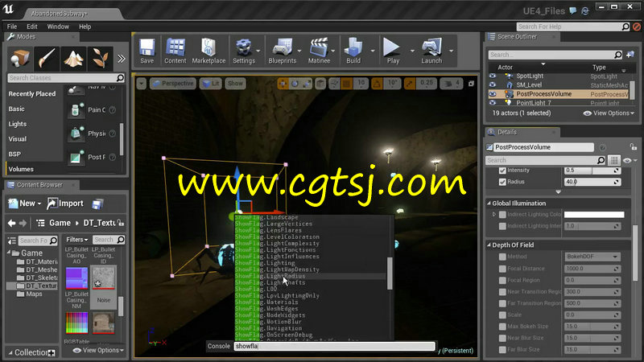Screen dimensions: 644x362
Task: Toggle the Intensity checkbox
Action: pos(502,170)
